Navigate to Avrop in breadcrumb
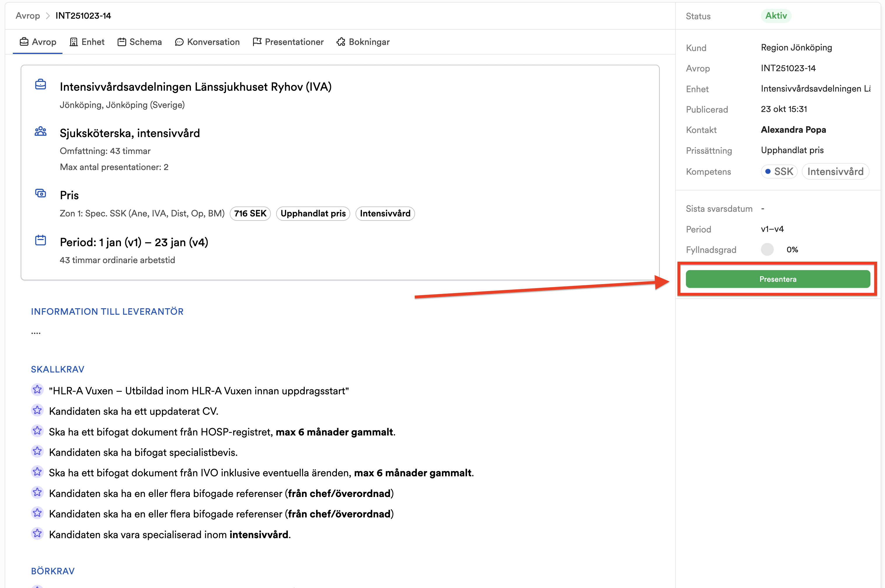 click(x=28, y=16)
